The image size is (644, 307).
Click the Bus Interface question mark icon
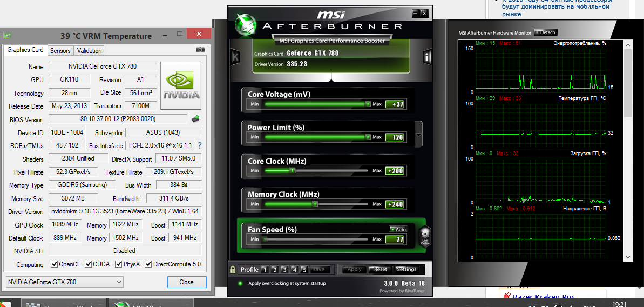pyautogui.click(x=199, y=145)
